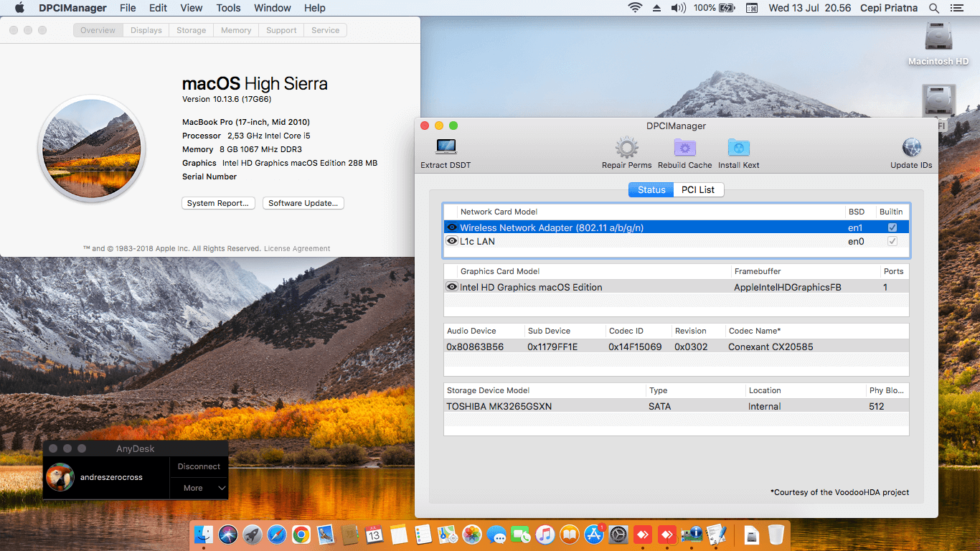Click the andreszerocross avatar in AnyDesk
The image size is (980, 551).
click(60, 477)
